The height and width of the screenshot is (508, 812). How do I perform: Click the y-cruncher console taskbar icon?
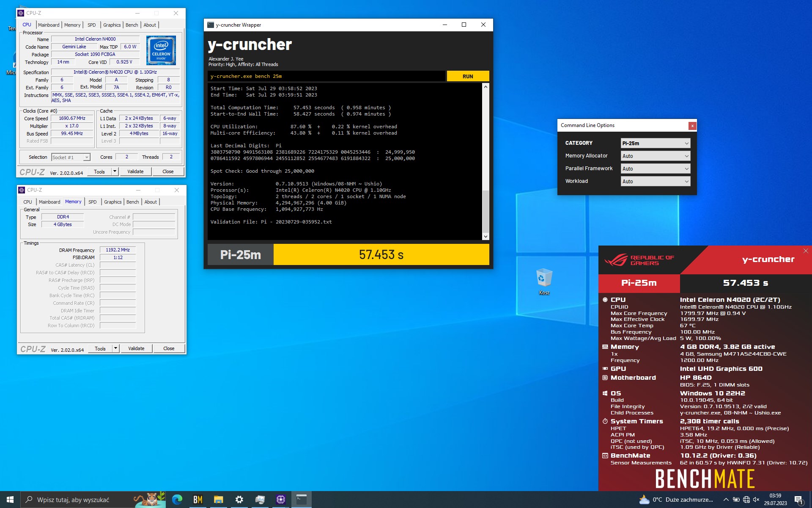coord(301,500)
